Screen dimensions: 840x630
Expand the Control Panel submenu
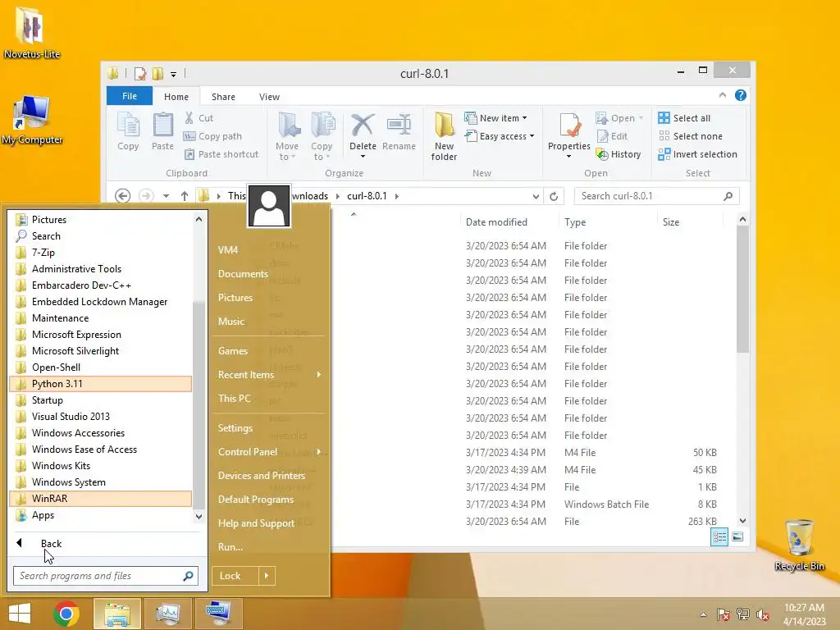(x=319, y=452)
